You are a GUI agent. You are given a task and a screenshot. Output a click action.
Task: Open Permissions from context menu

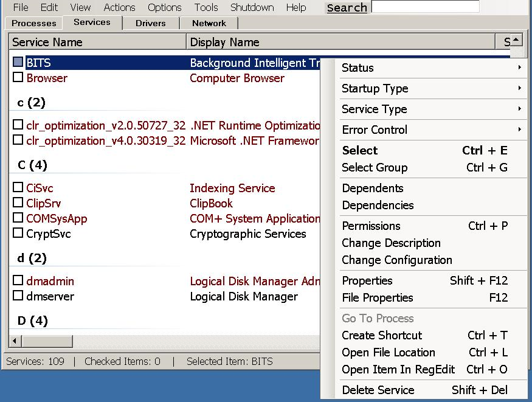coord(432,226)
